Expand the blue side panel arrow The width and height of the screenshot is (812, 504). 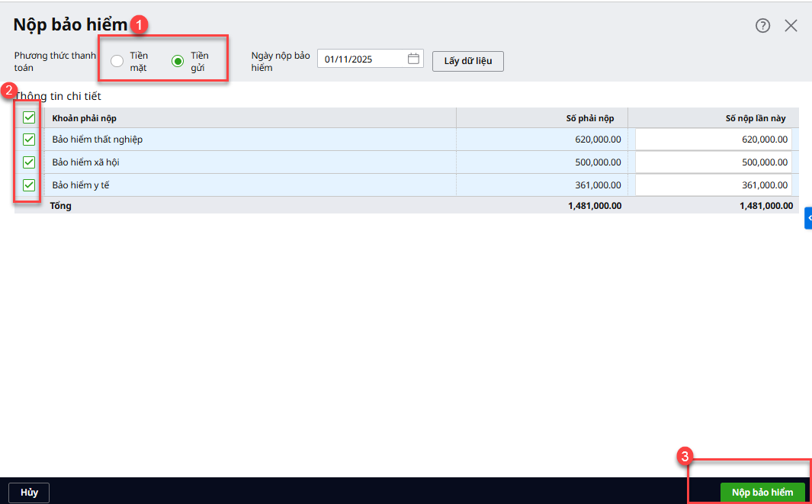tap(808, 218)
